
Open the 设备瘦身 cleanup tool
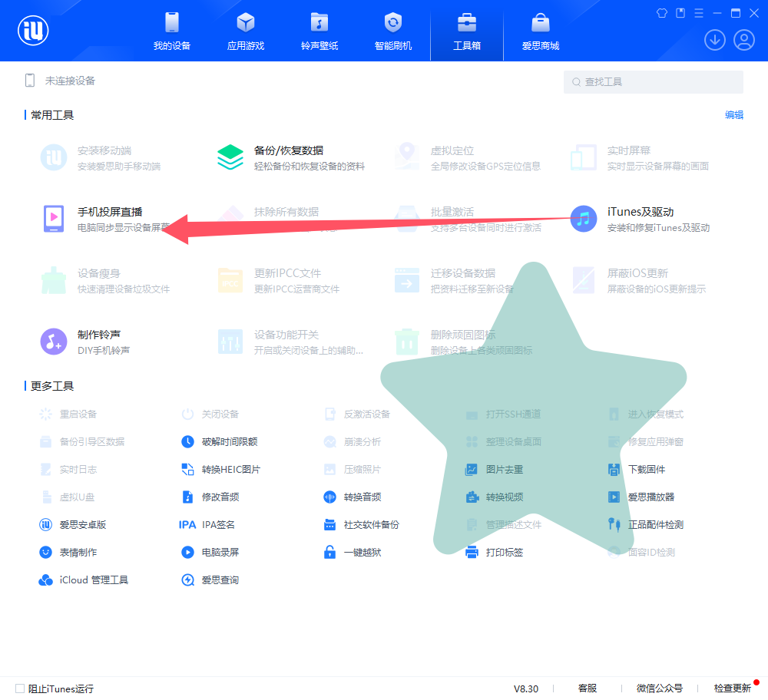105,280
